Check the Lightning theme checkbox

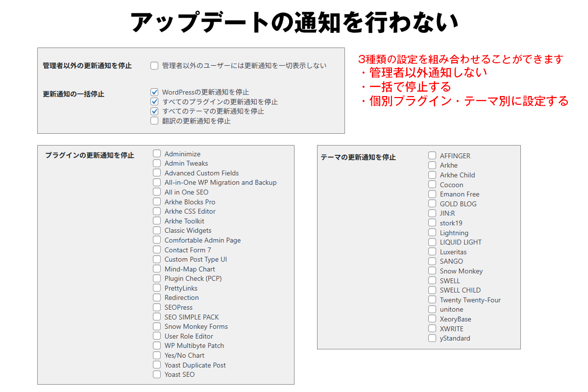[x=432, y=233]
